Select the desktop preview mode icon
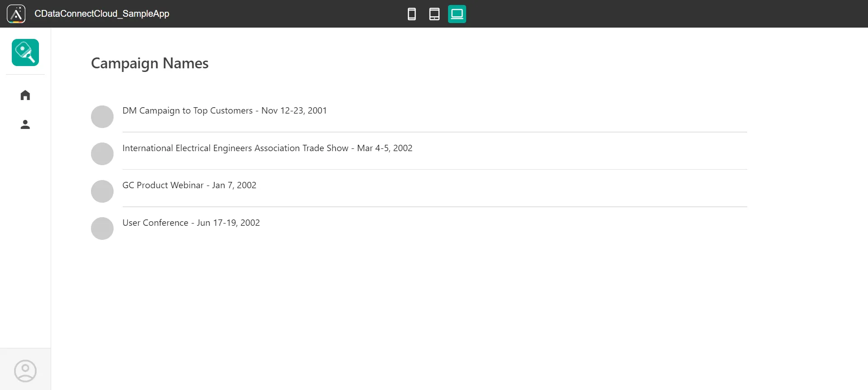This screenshot has height=390, width=868. [457, 14]
